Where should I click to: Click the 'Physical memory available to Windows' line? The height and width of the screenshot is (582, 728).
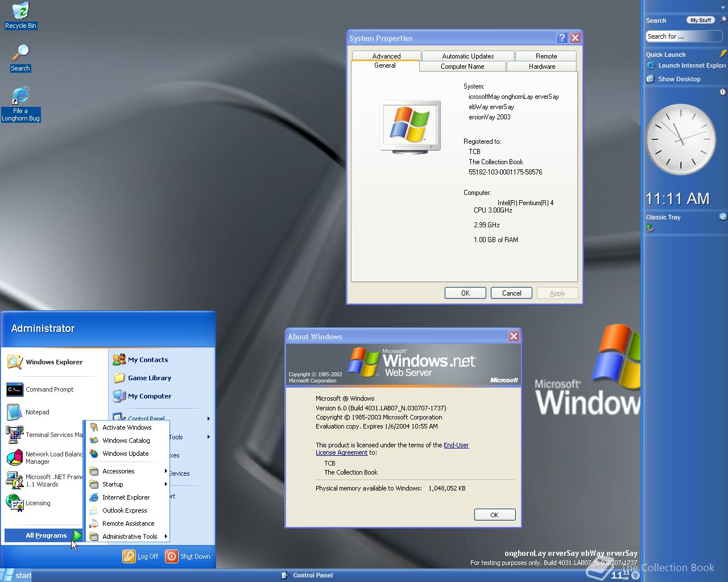pyautogui.click(x=390, y=488)
